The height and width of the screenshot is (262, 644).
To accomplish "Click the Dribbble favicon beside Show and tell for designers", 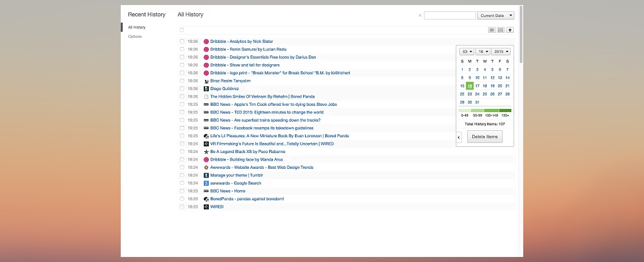I will 206,65.
